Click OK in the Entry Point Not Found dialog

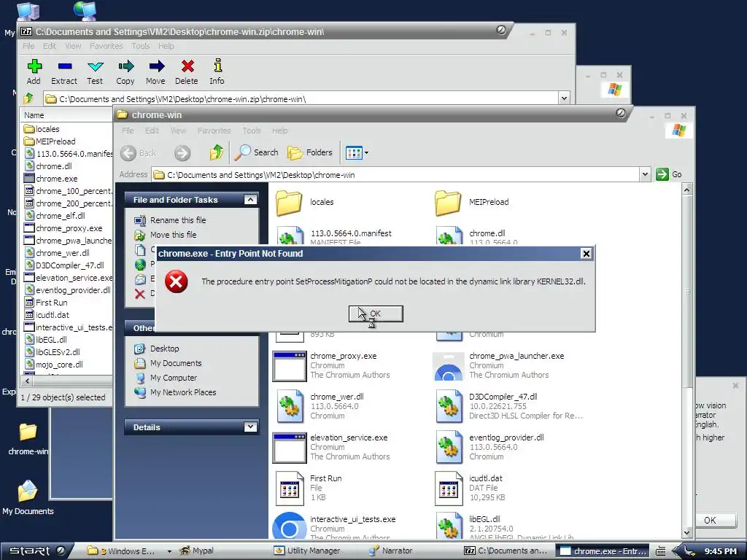[376, 314]
